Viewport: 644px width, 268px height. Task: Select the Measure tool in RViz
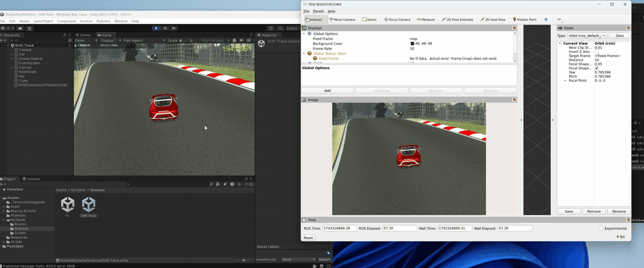[426, 20]
